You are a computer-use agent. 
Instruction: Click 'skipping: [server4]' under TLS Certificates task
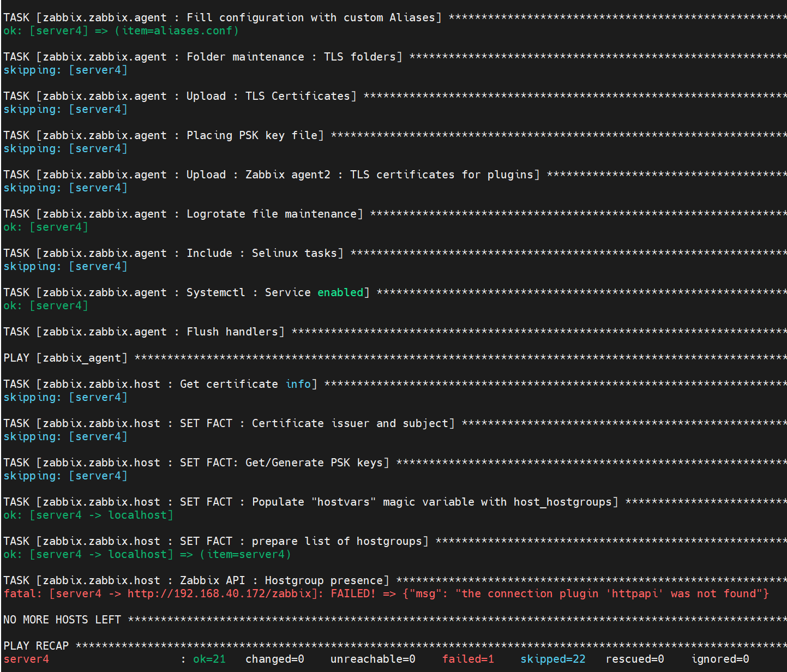coord(65,109)
